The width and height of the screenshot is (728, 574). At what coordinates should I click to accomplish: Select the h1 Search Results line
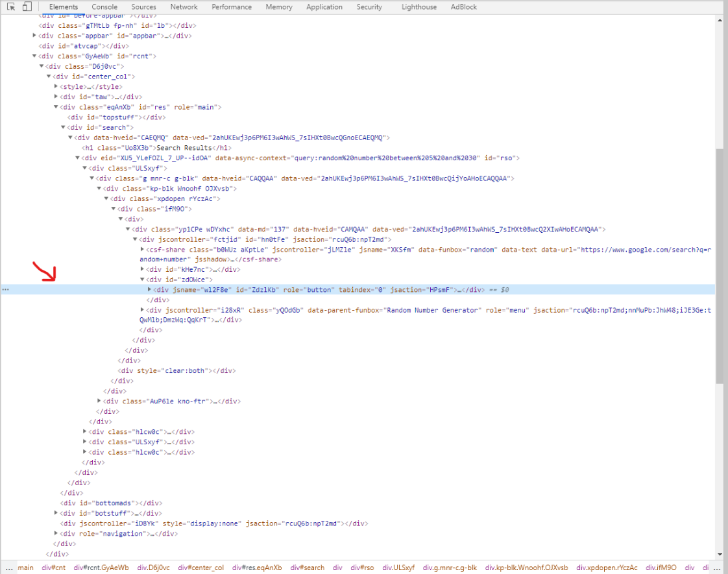[156, 148]
